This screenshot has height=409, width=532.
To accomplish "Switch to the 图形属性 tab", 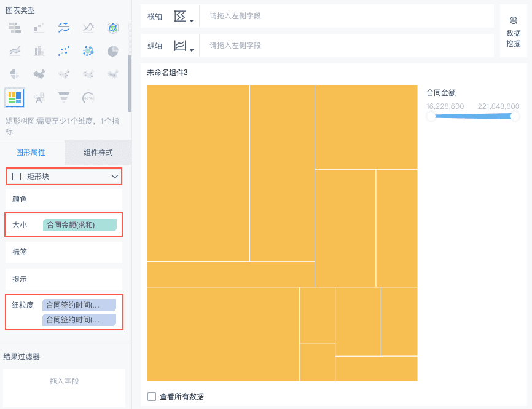I will (31, 153).
